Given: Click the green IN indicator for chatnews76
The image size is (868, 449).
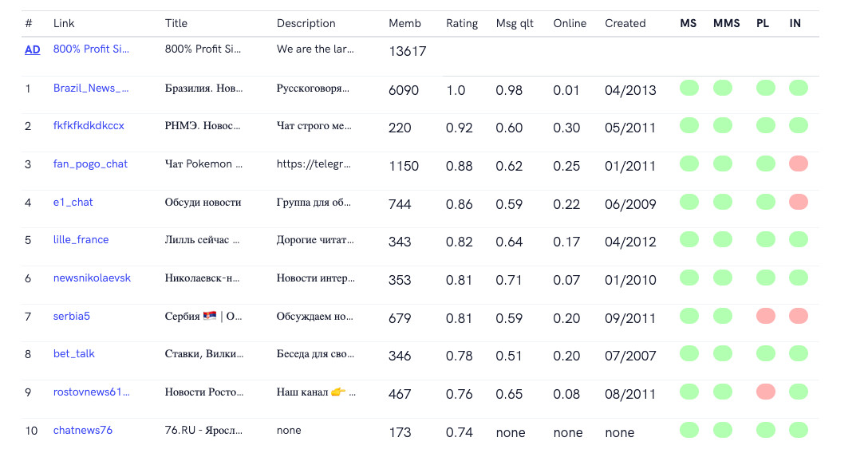Looking at the screenshot, I should 798,430.
